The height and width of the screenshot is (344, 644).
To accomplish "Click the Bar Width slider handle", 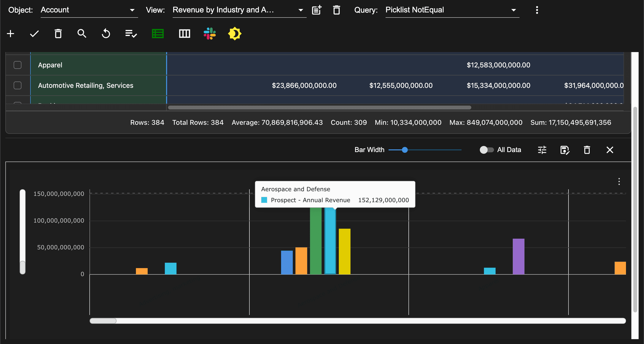I will point(405,150).
